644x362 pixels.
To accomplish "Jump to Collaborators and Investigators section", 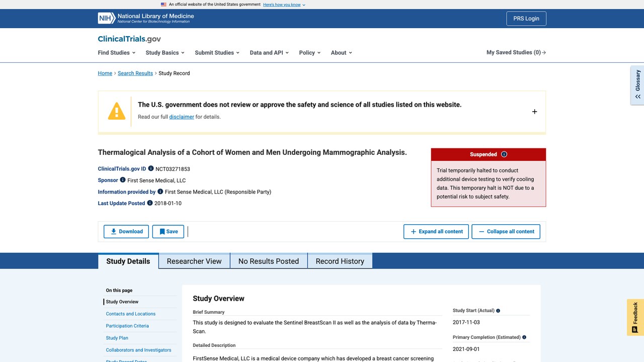I will click(138, 350).
